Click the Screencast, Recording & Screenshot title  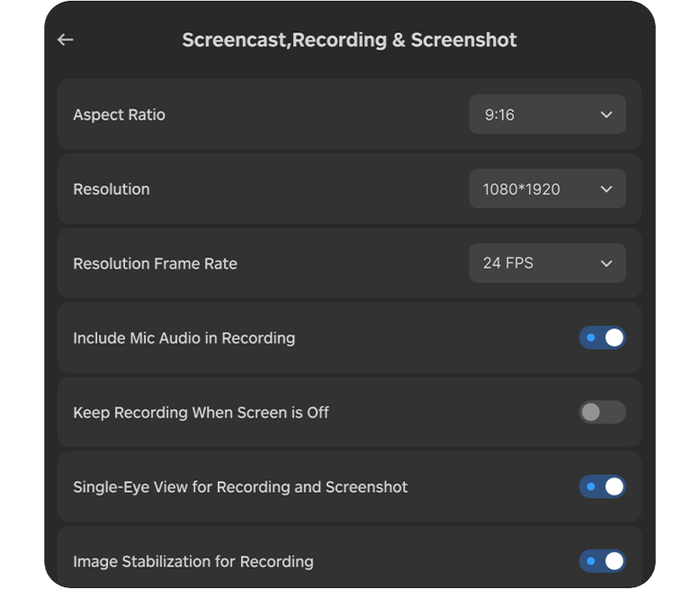(349, 40)
